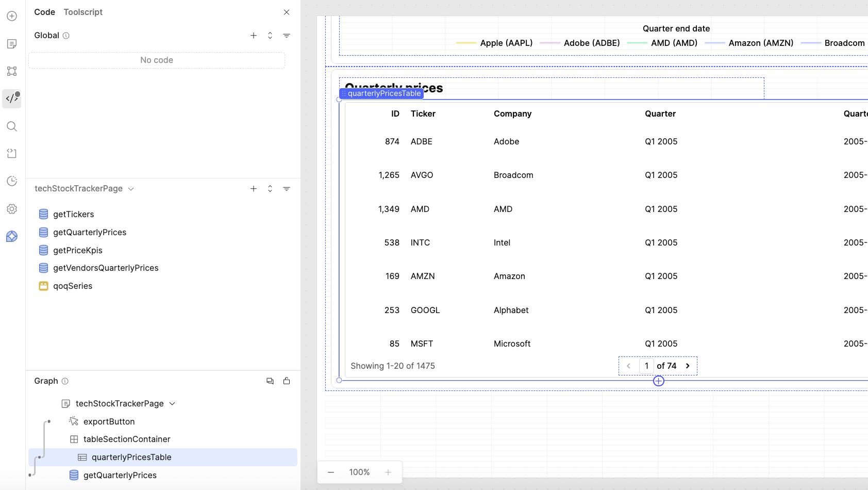Switch to the Toolscript tab
Viewport: 868px width, 490px height.
point(82,12)
